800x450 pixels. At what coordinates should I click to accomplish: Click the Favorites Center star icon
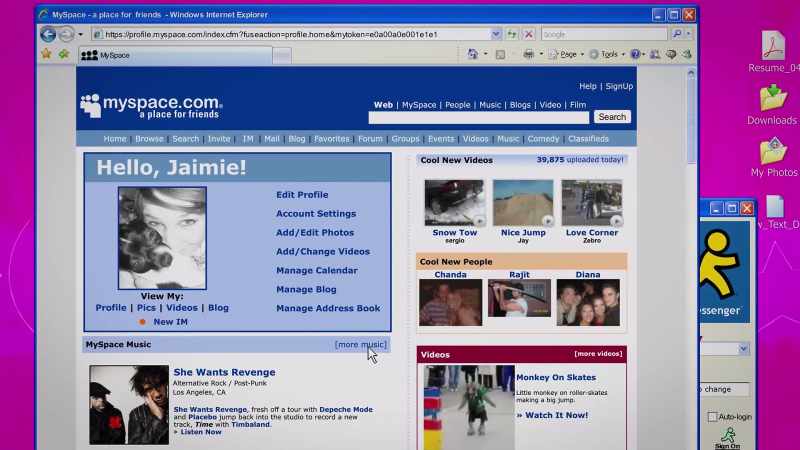point(46,54)
